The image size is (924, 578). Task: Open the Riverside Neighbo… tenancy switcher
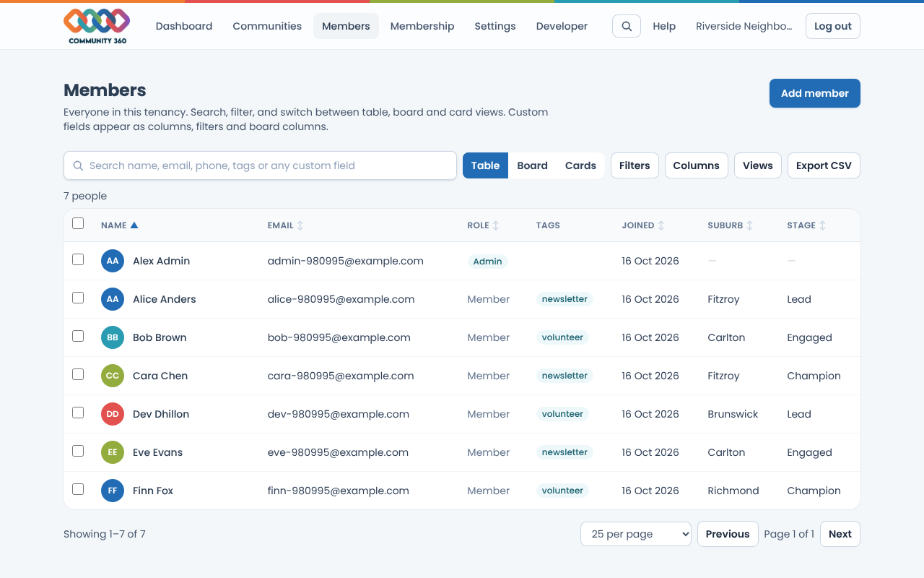click(x=744, y=26)
